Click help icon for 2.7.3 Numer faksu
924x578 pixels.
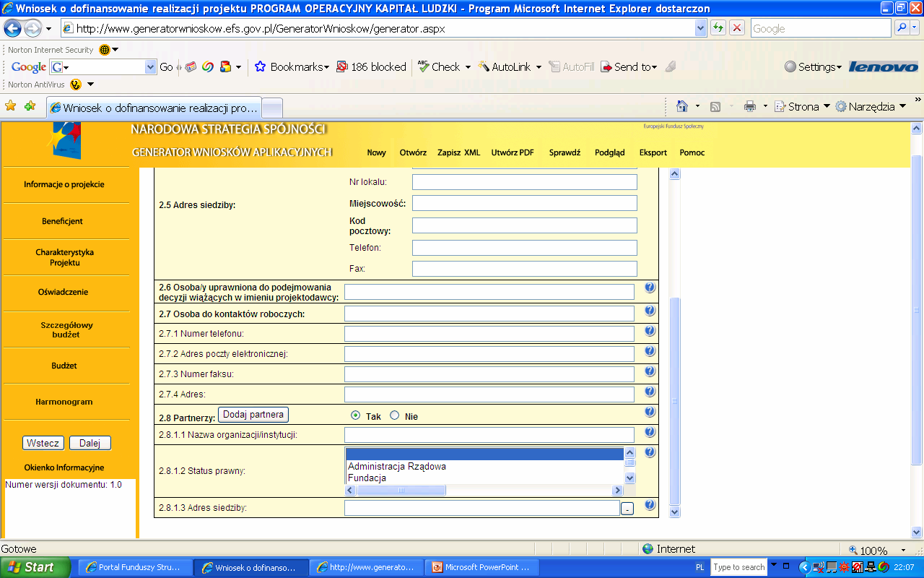pos(650,371)
